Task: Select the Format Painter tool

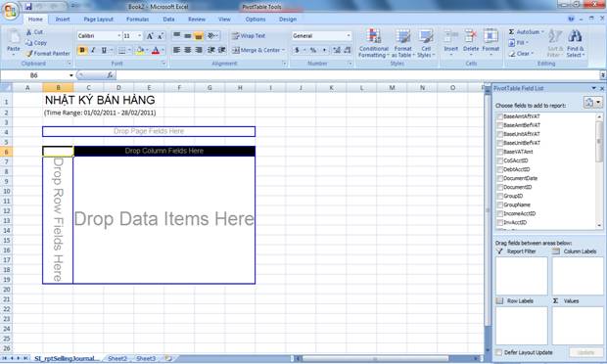Action: [x=48, y=54]
